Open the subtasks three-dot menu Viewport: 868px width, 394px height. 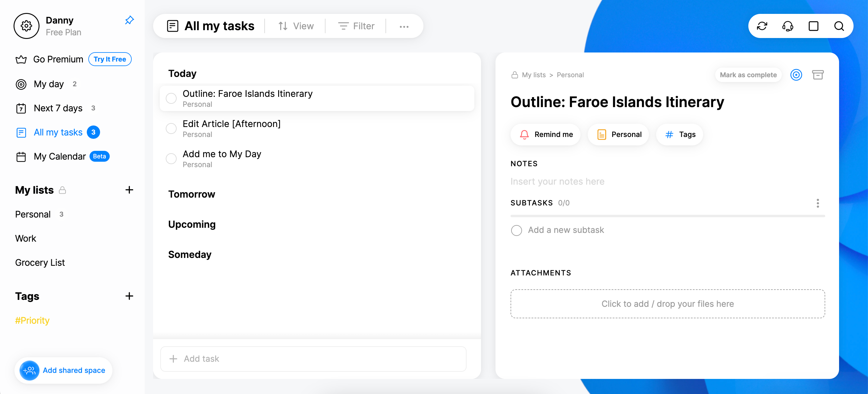pos(817,203)
